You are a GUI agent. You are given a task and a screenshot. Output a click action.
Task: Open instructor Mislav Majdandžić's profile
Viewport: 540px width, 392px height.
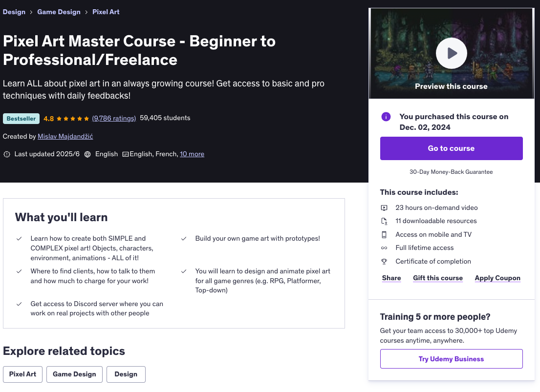point(65,136)
